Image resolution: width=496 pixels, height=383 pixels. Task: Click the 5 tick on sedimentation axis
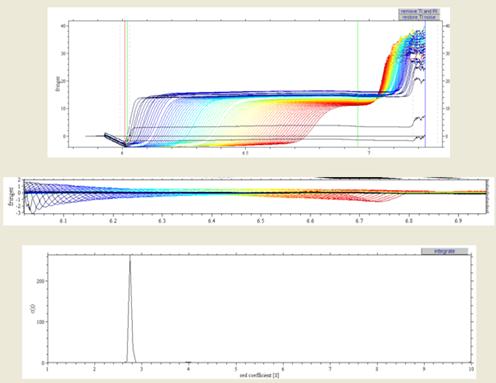[x=236, y=369]
